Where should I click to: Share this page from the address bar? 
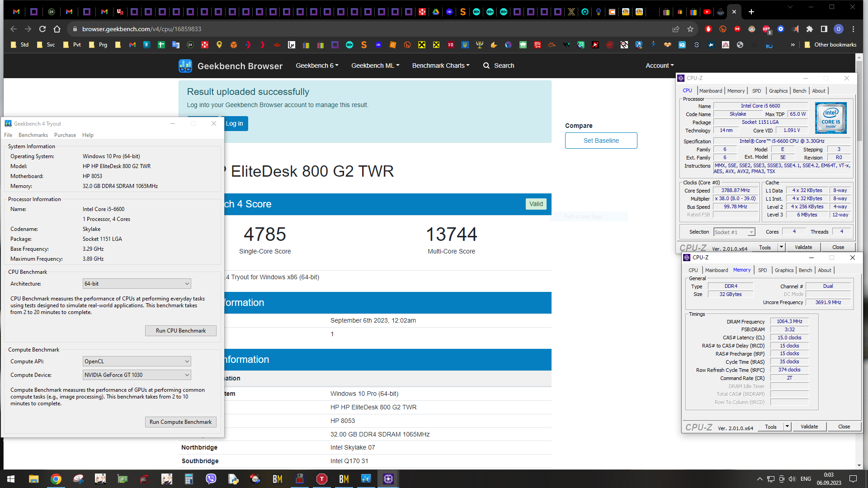676,29
